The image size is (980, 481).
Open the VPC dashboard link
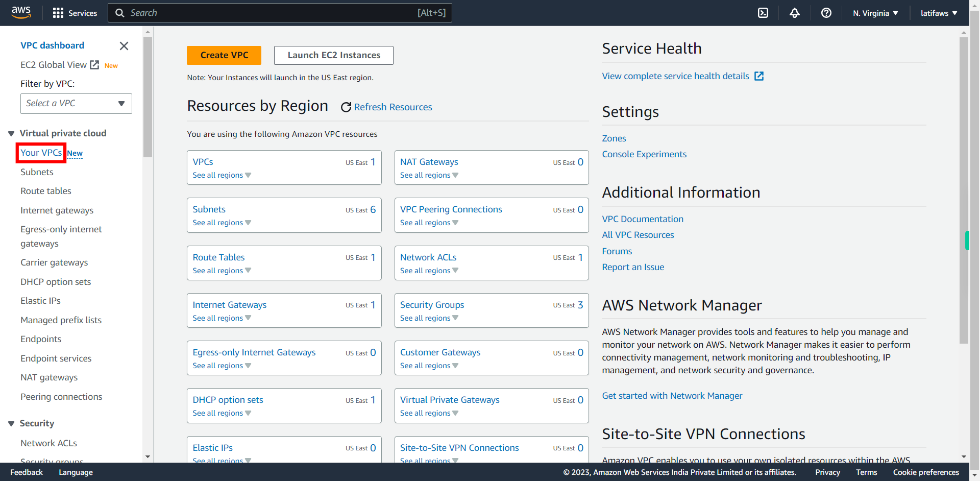tap(52, 45)
